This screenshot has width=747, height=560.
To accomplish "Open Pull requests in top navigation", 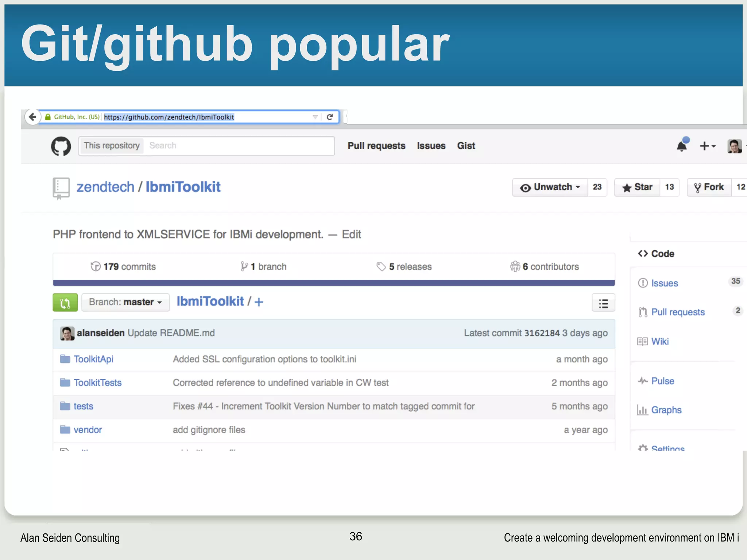I will [376, 146].
